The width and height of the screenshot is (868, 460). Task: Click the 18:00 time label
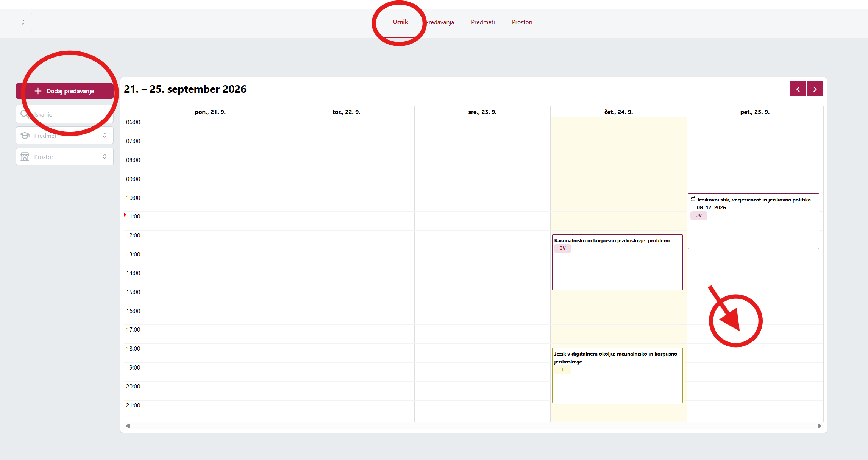(133, 349)
